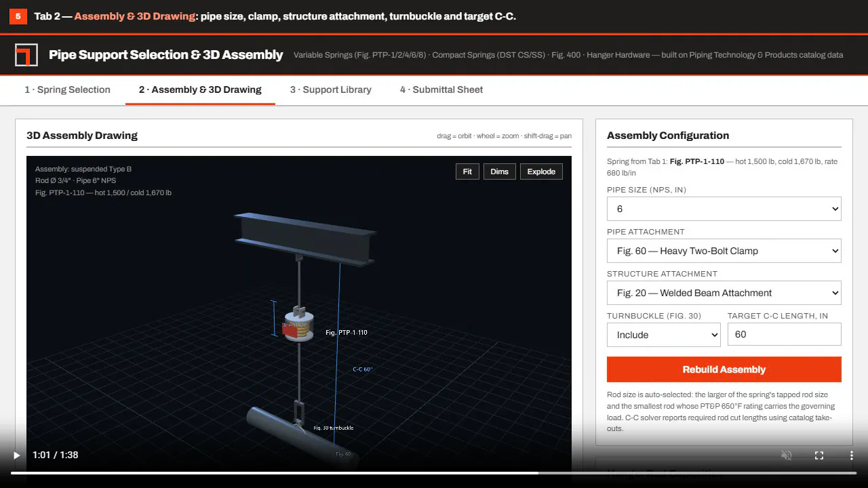Click the "Pipe Support Selection & 3D Assembly" title
This screenshot has height=488, width=868.
166,55
